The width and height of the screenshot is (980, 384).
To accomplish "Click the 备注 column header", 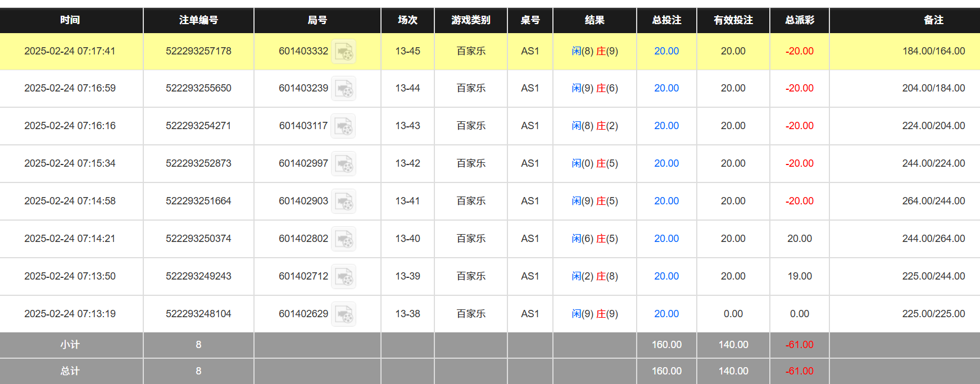I will coord(933,20).
